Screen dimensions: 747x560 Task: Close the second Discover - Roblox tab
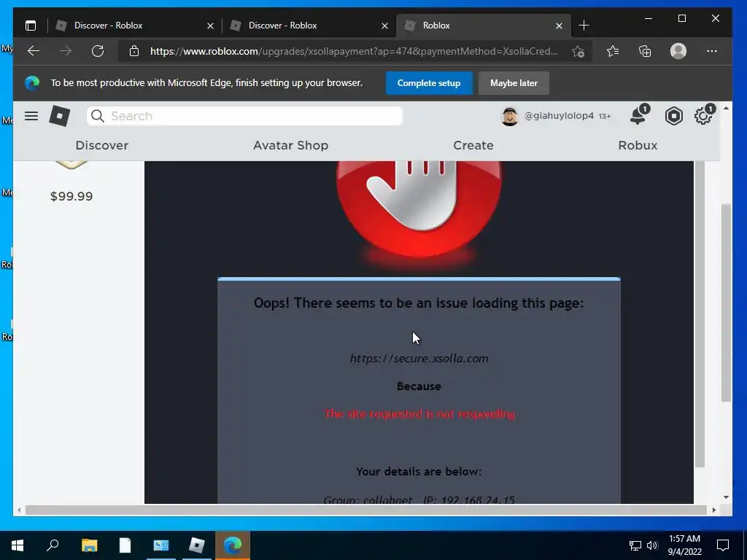pos(384,26)
